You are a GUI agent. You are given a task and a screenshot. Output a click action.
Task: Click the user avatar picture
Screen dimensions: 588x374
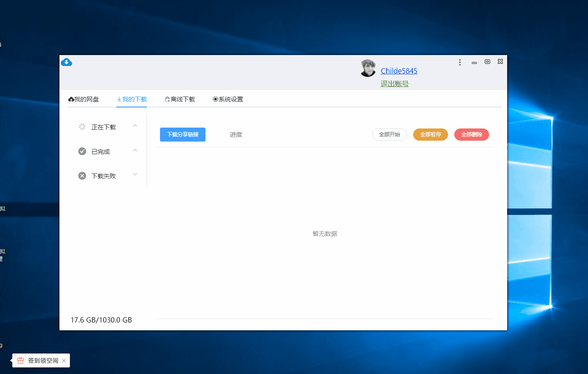click(x=368, y=68)
